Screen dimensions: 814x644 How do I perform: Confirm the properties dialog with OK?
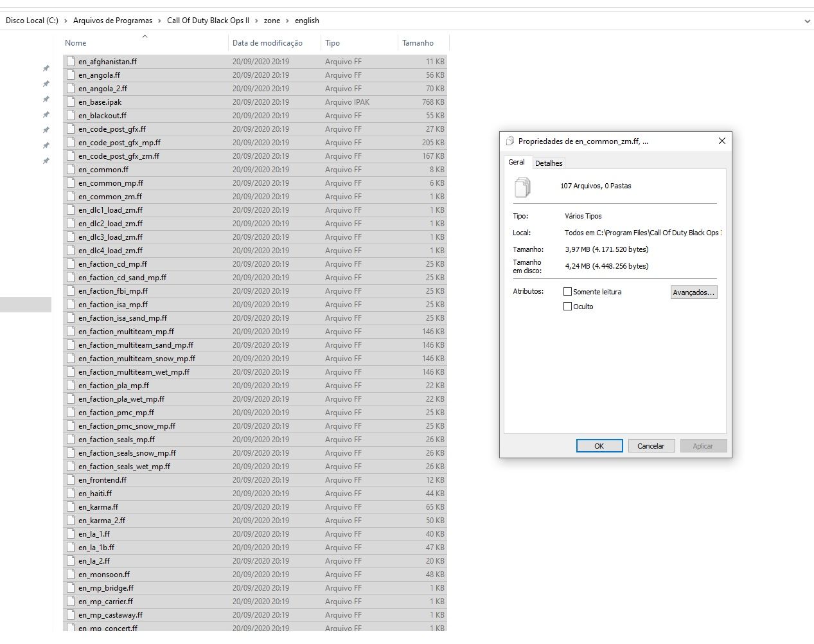coord(599,446)
